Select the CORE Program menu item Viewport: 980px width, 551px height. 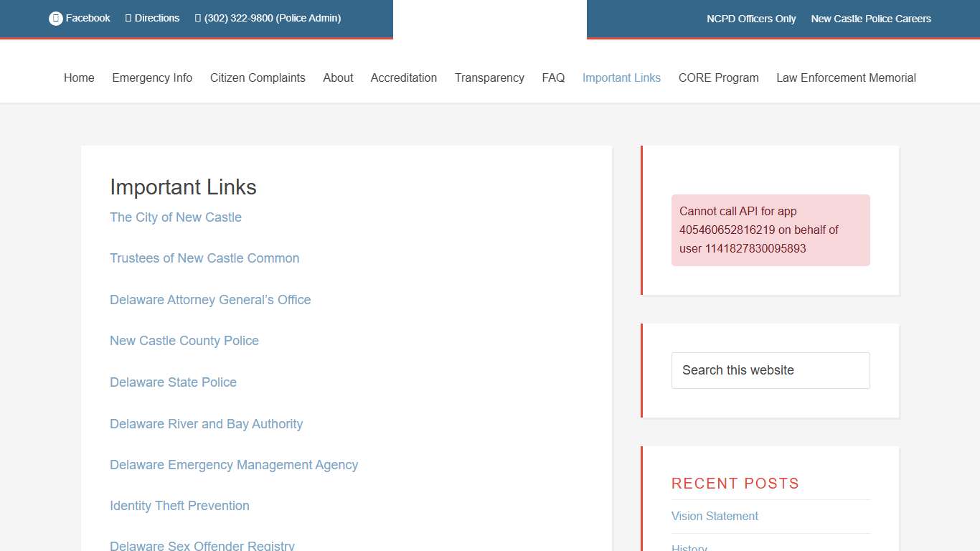(718, 78)
